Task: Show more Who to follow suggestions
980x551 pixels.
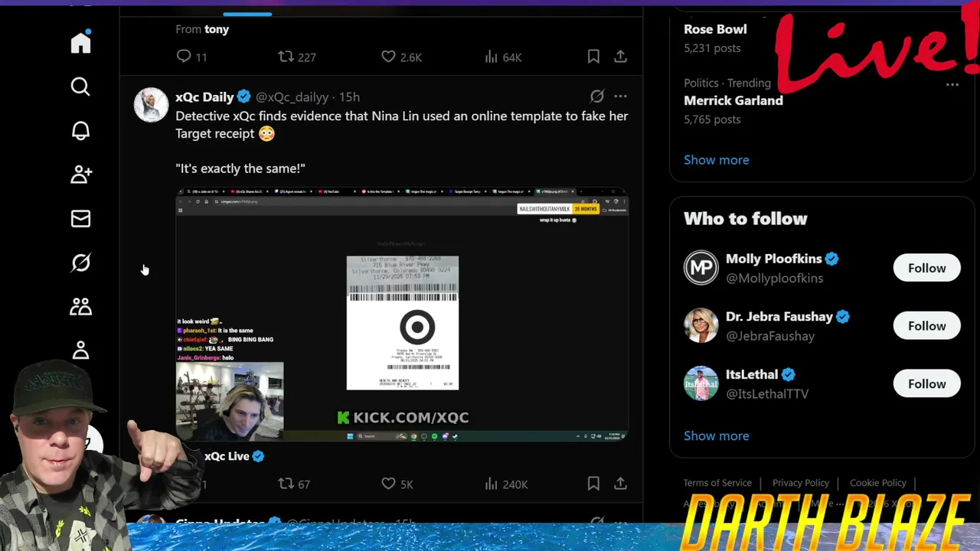Action: [x=717, y=435]
